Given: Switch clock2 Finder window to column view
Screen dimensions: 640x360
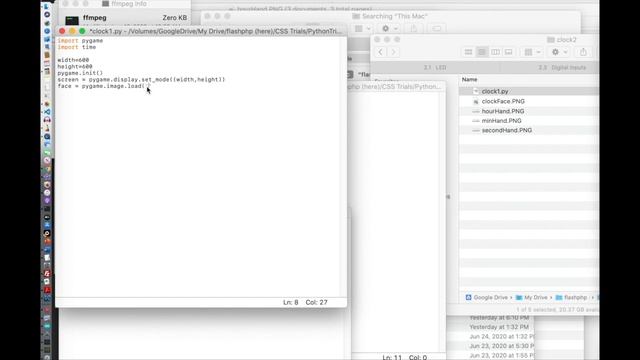Looking at the screenshot, I should pos(495,52).
